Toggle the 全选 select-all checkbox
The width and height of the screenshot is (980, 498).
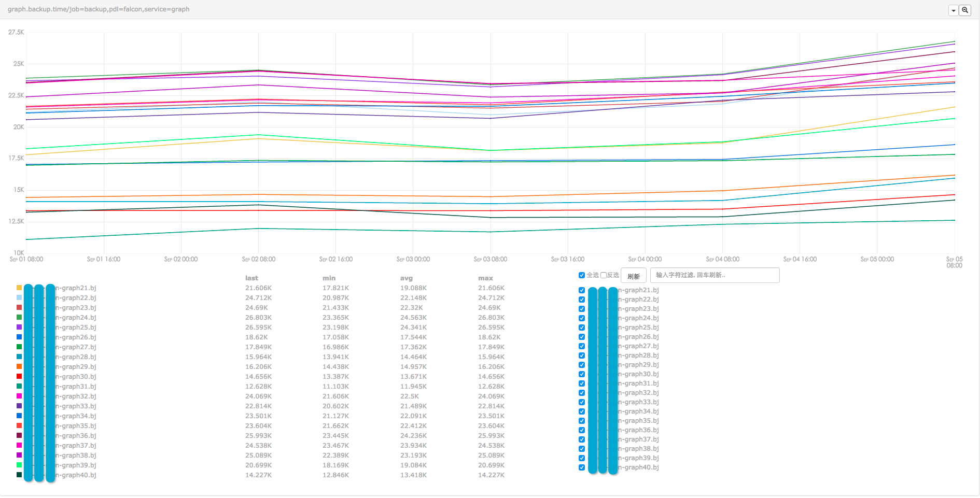click(582, 275)
